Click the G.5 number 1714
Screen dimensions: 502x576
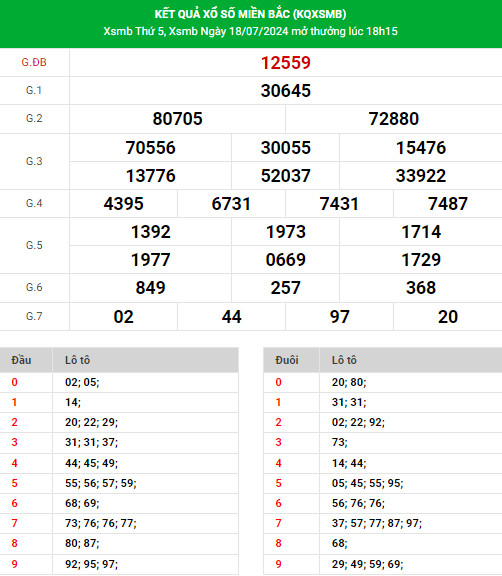(x=421, y=232)
